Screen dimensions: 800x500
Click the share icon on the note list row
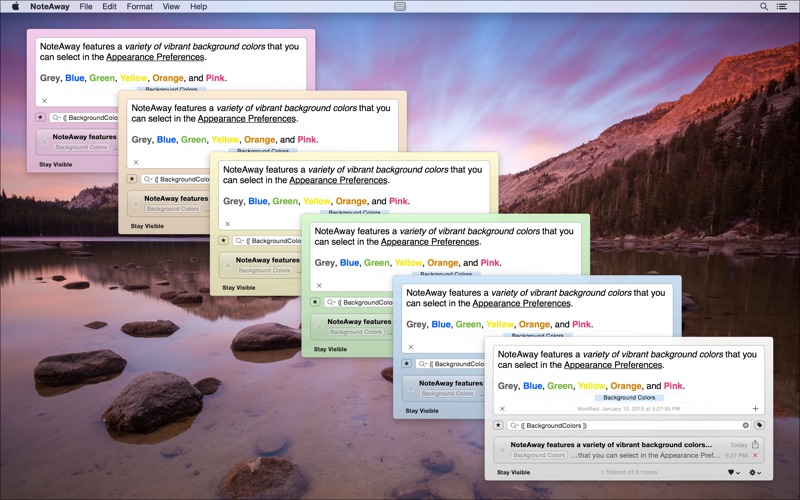755,444
